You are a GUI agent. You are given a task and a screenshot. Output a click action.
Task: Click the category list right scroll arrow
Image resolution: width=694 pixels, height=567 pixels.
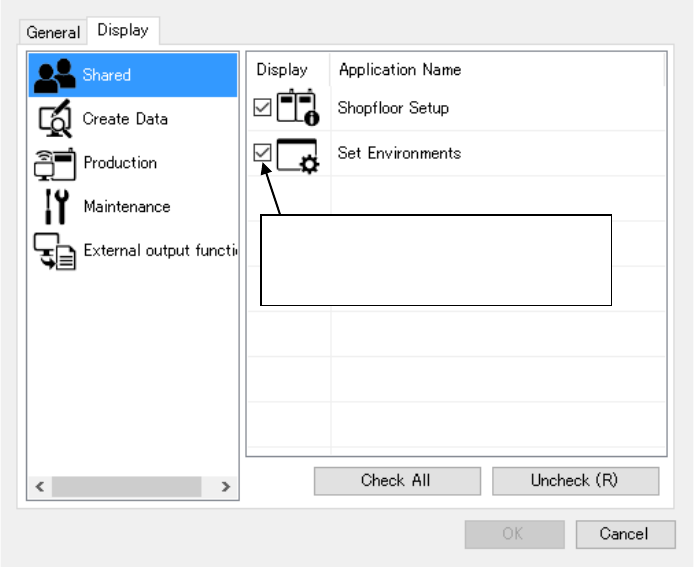(x=226, y=487)
